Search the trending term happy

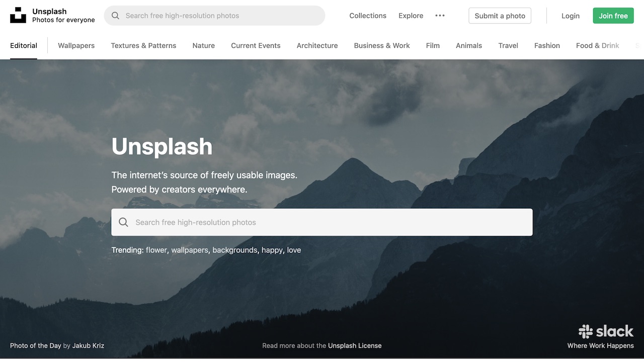(x=272, y=250)
